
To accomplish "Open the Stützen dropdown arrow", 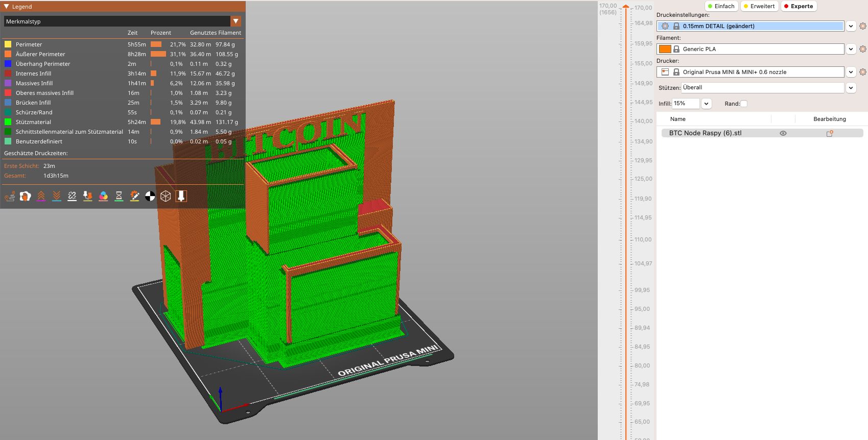I will pyautogui.click(x=851, y=88).
